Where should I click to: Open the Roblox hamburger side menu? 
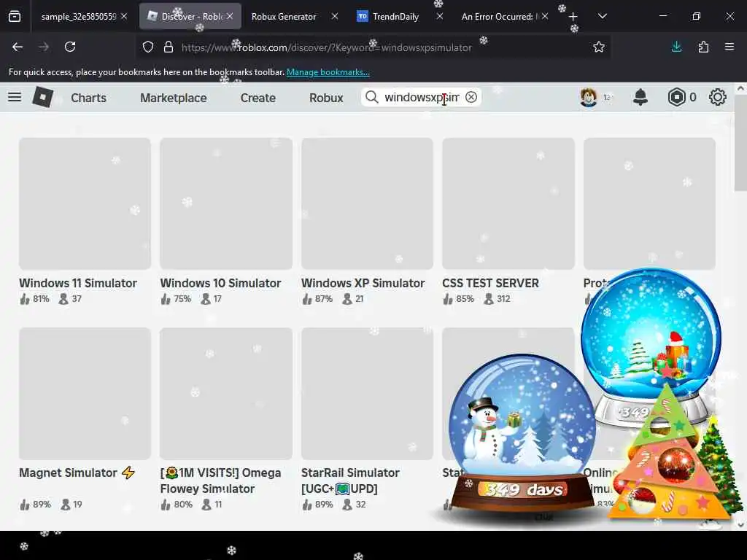15,97
